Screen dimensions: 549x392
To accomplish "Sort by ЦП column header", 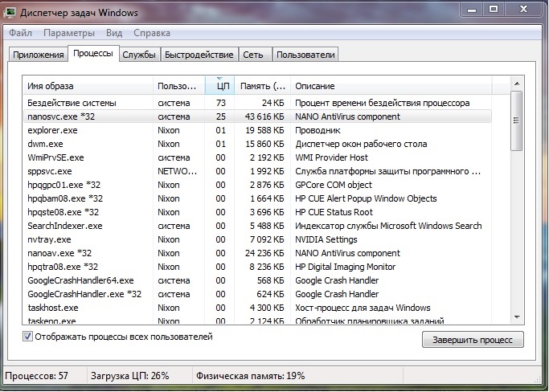I will tap(221, 86).
